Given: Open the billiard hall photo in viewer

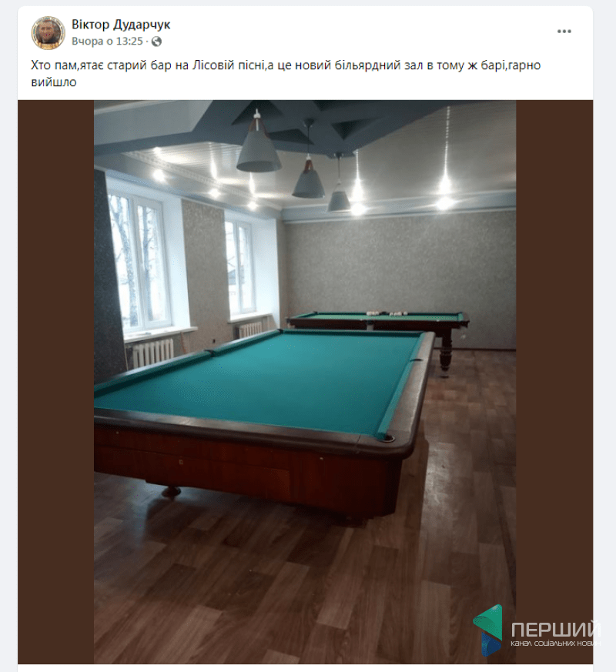Looking at the screenshot, I should point(305,382).
